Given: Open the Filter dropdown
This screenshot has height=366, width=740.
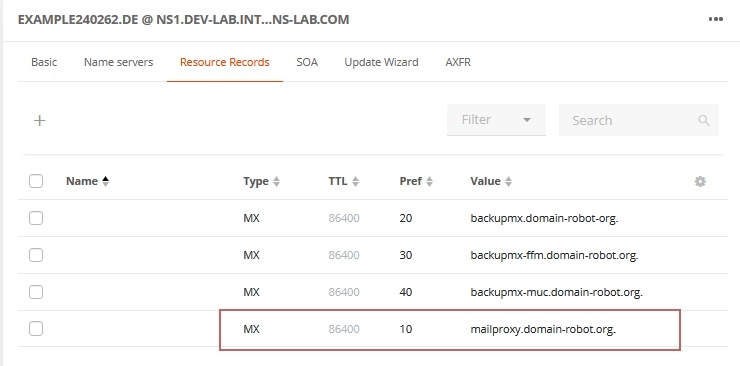Looking at the screenshot, I should coord(496,120).
